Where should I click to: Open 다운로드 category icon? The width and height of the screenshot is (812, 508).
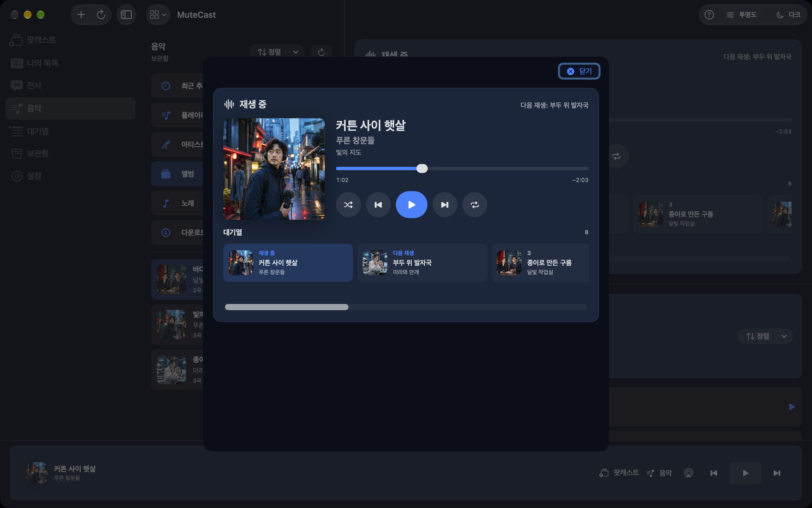pyautogui.click(x=166, y=233)
